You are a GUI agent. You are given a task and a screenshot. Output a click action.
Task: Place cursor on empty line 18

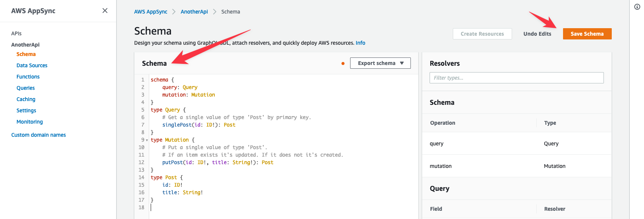283,207
